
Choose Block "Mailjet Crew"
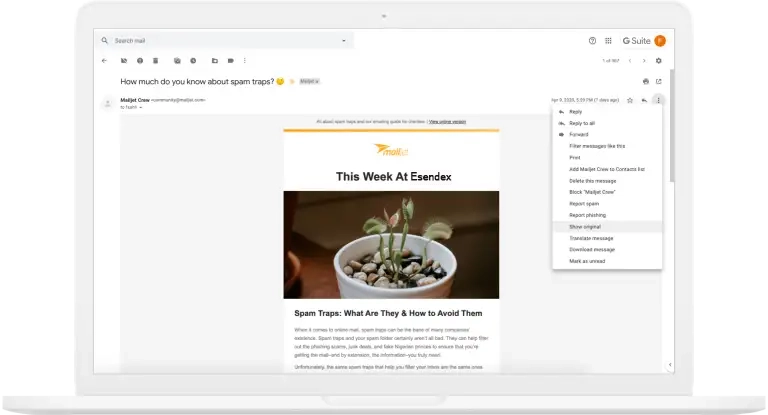tap(607, 192)
